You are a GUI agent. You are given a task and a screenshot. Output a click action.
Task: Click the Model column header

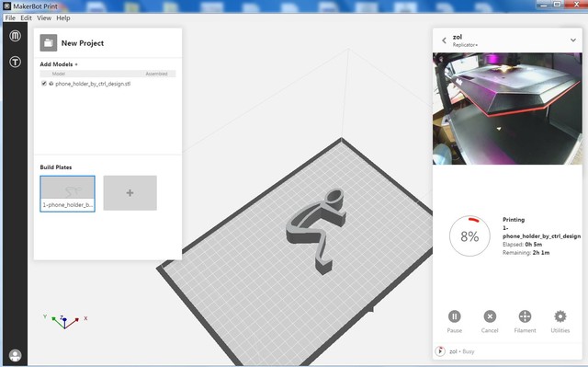59,74
